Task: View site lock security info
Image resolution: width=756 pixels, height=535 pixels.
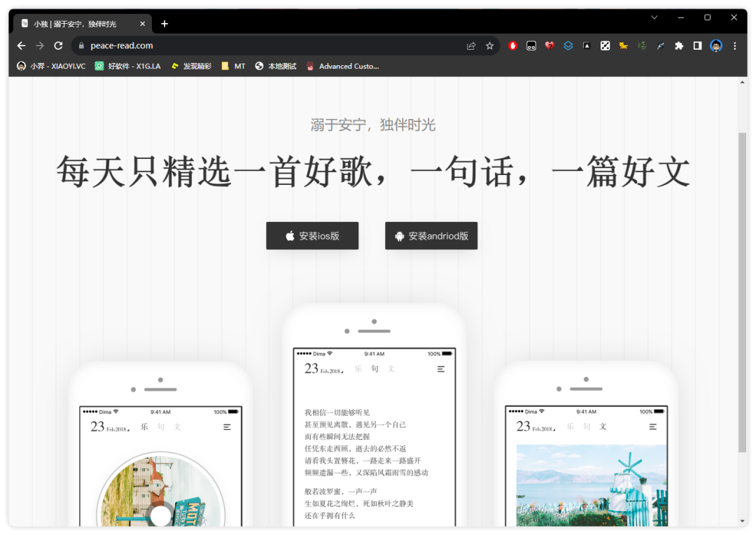Action: click(x=81, y=46)
